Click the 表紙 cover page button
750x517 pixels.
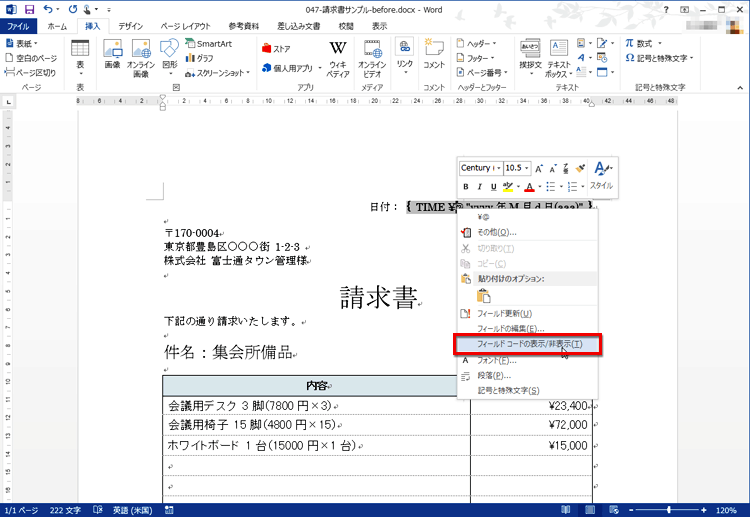(x=22, y=44)
